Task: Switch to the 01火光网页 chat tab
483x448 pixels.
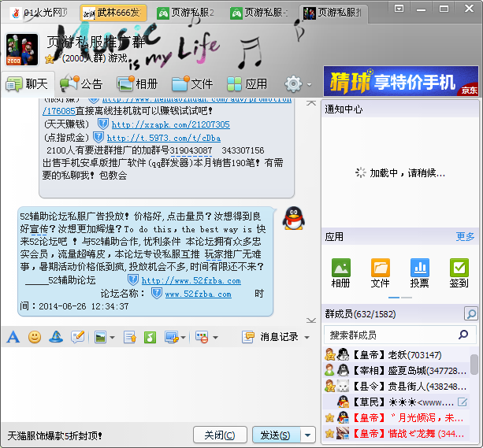Action: 39,13
